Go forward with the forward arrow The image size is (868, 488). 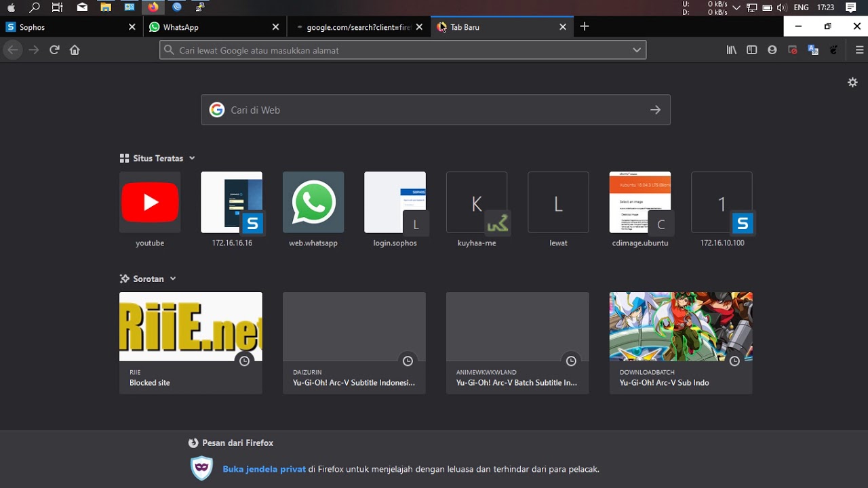click(34, 49)
